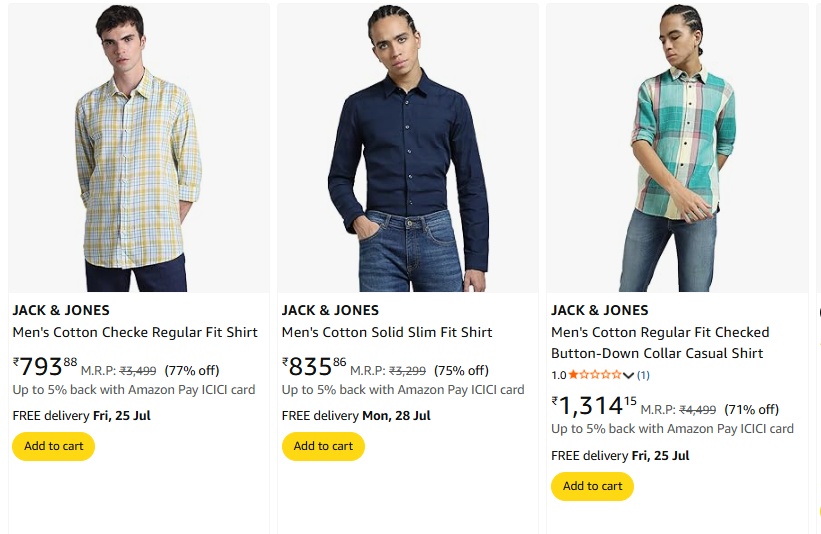
Task: Open the teal checked shirt product image
Action: coord(677,150)
